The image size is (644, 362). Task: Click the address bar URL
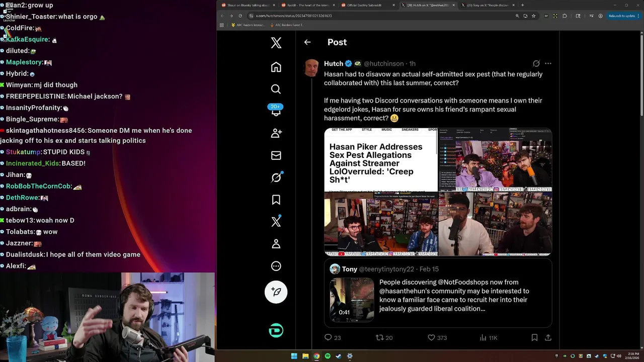pyautogui.click(x=294, y=16)
